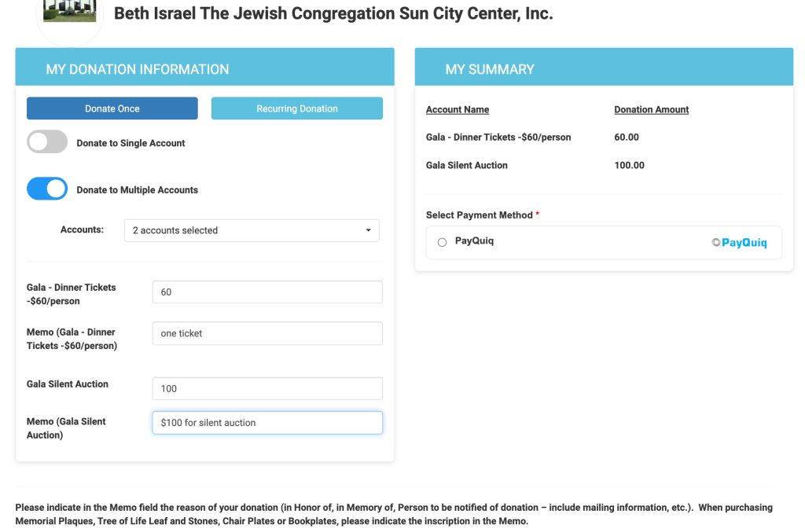The width and height of the screenshot is (805, 532).
Task: Click the Gala Silent Auction amount field
Action: click(x=267, y=388)
